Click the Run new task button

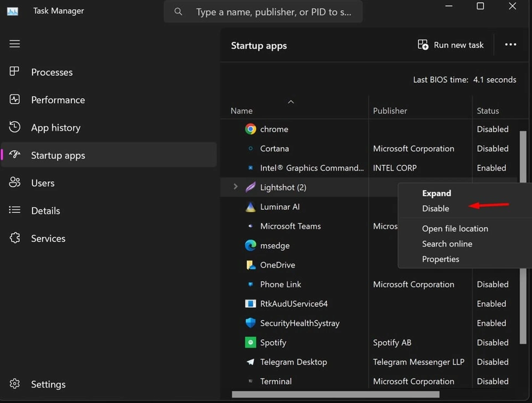(451, 45)
